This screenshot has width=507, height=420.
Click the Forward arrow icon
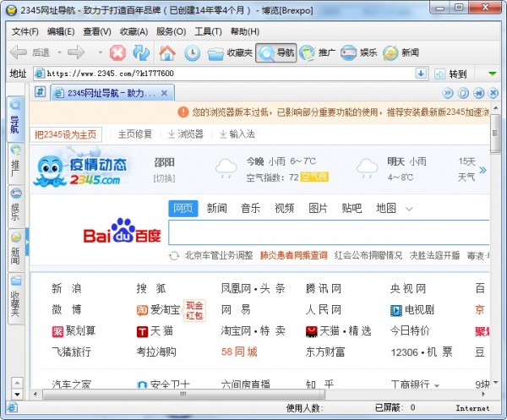76,52
